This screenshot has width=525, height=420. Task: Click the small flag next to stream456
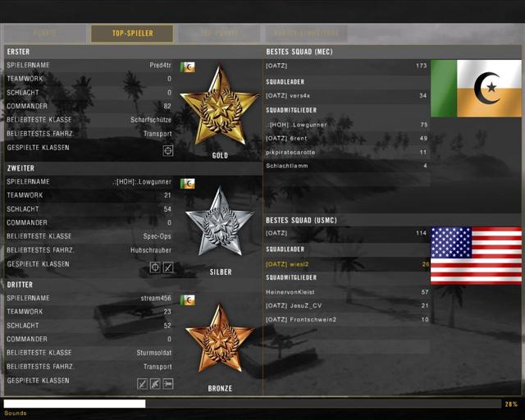pyautogui.click(x=188, y=300)
